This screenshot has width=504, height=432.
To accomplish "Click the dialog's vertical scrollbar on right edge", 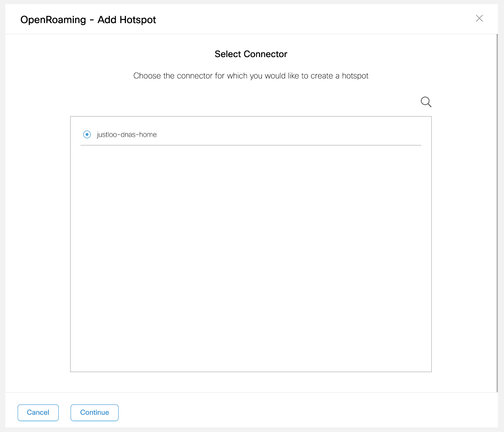I will coord(497,205).
